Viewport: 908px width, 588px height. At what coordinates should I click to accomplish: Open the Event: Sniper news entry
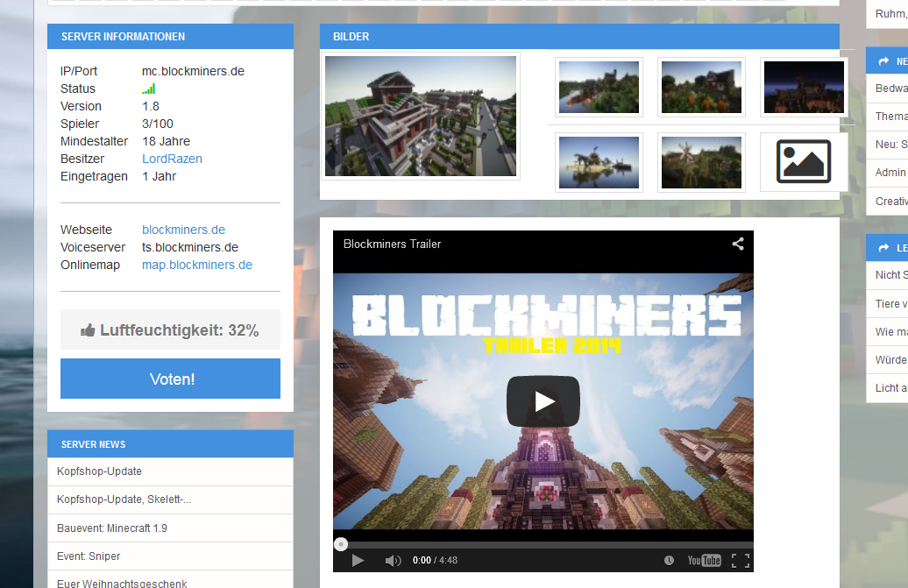(89, 556)
